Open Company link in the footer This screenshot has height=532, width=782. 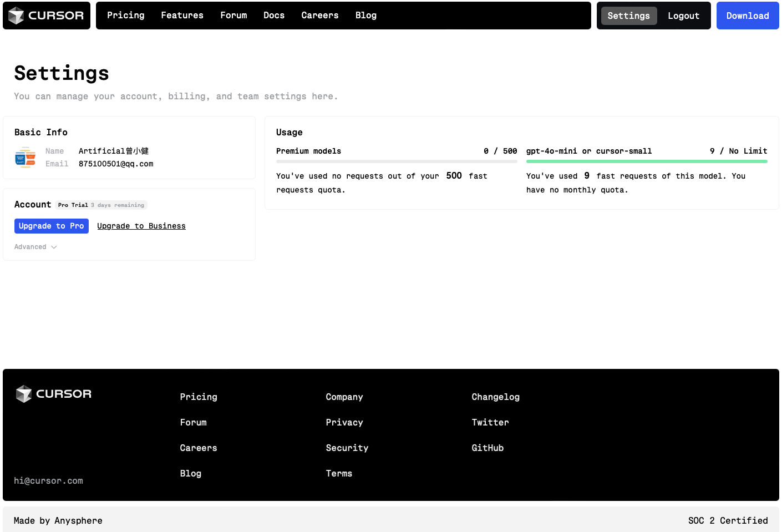[344, 397]
